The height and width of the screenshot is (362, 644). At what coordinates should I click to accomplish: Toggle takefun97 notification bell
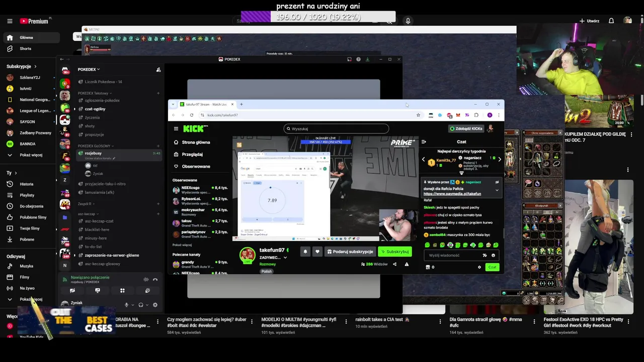pos(305,251)
